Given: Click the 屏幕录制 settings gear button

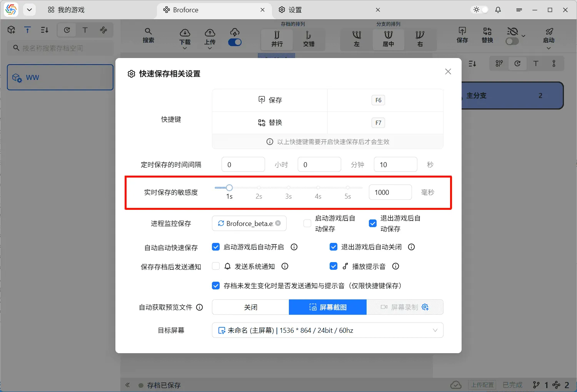Looking at the screenshot, I should click(x=425, y=307).
